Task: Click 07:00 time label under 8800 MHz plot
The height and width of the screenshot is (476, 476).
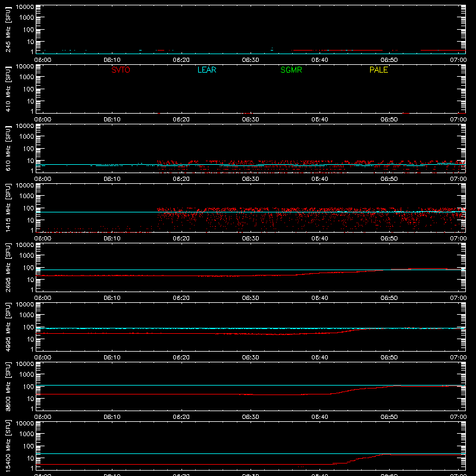Action: (458, 417)
